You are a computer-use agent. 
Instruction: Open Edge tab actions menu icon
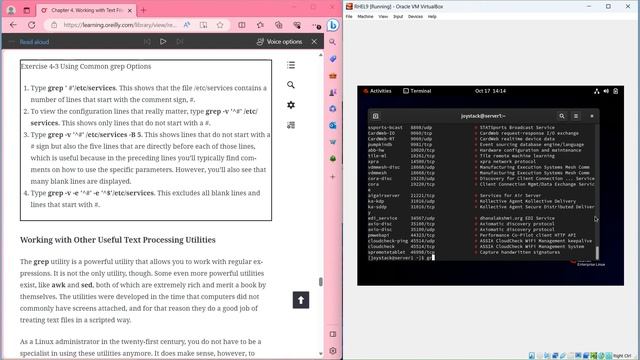tap(27, 10)
